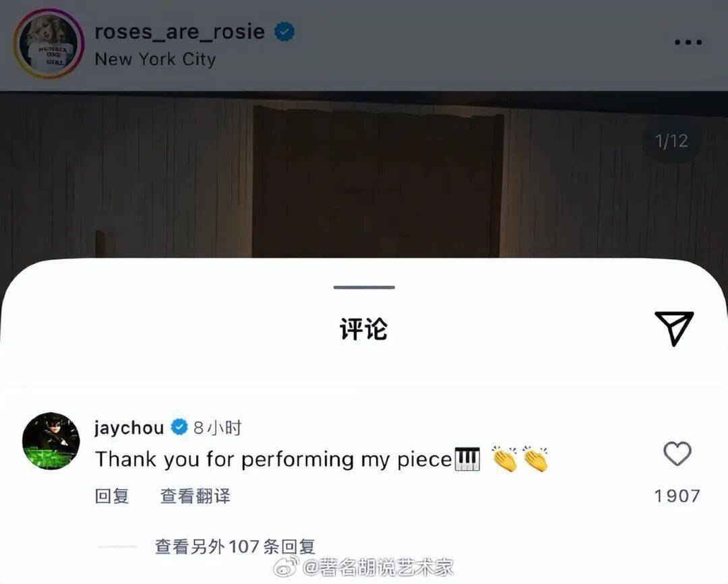
Task: Tap the piano emoji in jaychou's comment
Action: pos(467,459)
